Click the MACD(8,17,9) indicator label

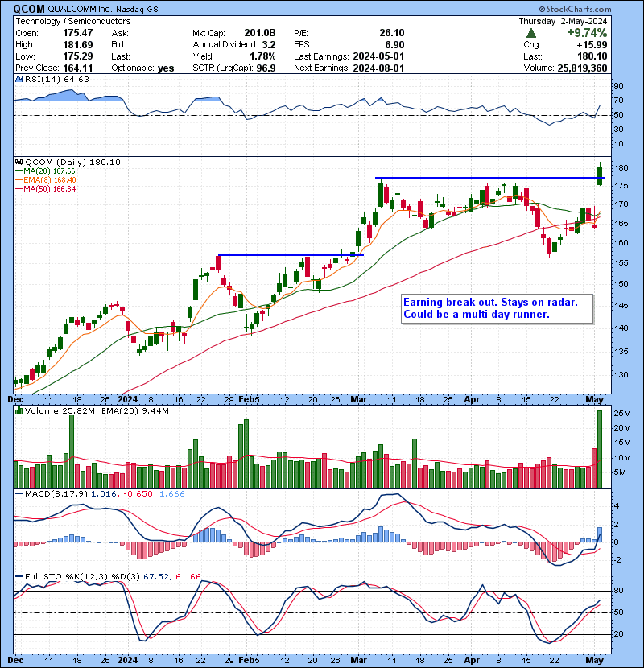click(56, 494)
